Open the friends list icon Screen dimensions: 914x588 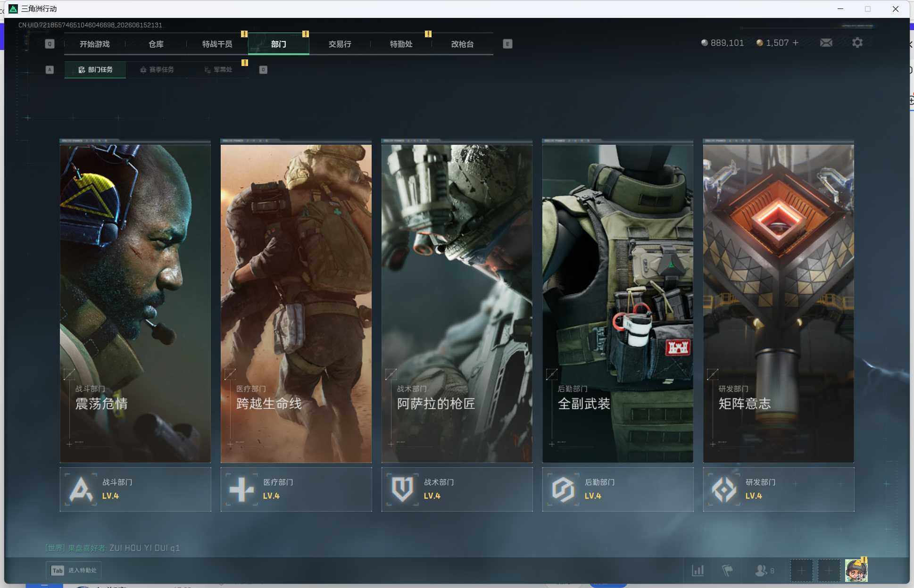[x=760, y=571]
